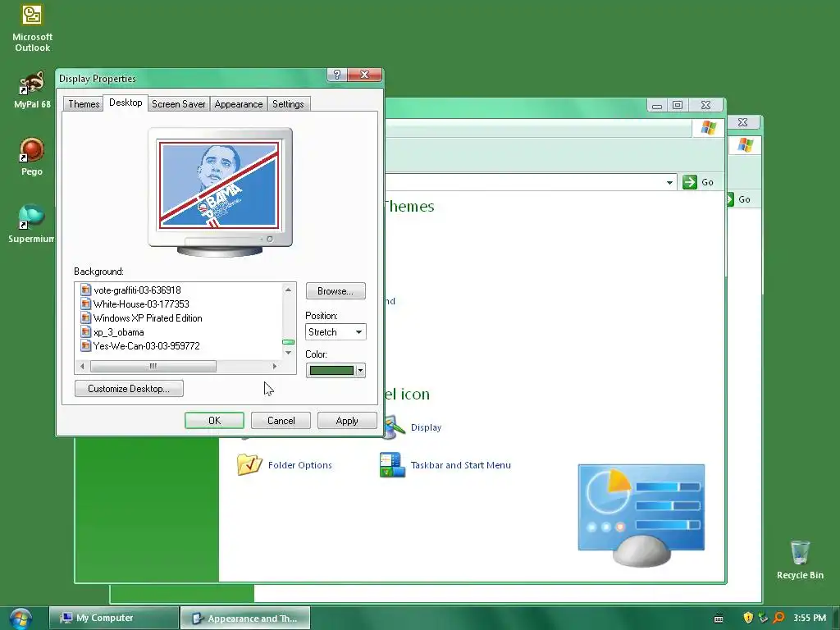Click the Folder Options link text

pyautogui.click(x=300, y=465)
